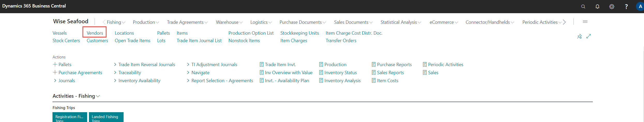This screenshot has height=122, width=644.
Task: Click the help question mark icon
Action: [626, 6]
